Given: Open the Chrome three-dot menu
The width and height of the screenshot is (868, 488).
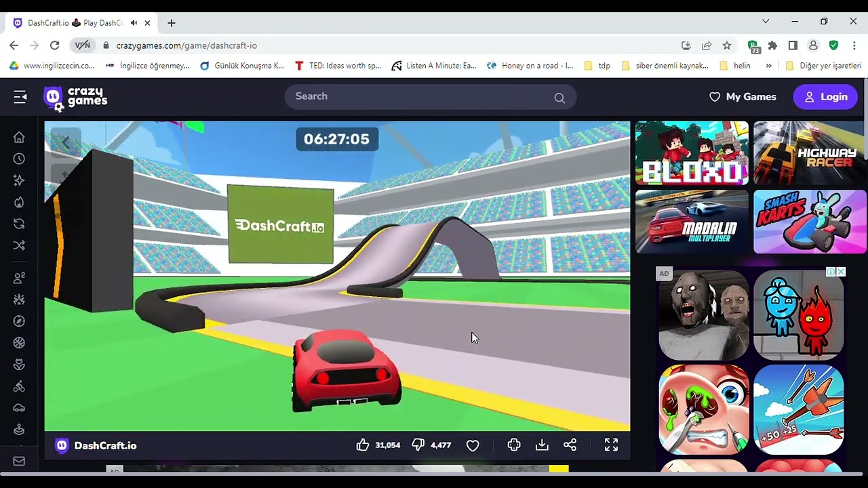Looking at the screenshot, I should click(x=853, y=45).
